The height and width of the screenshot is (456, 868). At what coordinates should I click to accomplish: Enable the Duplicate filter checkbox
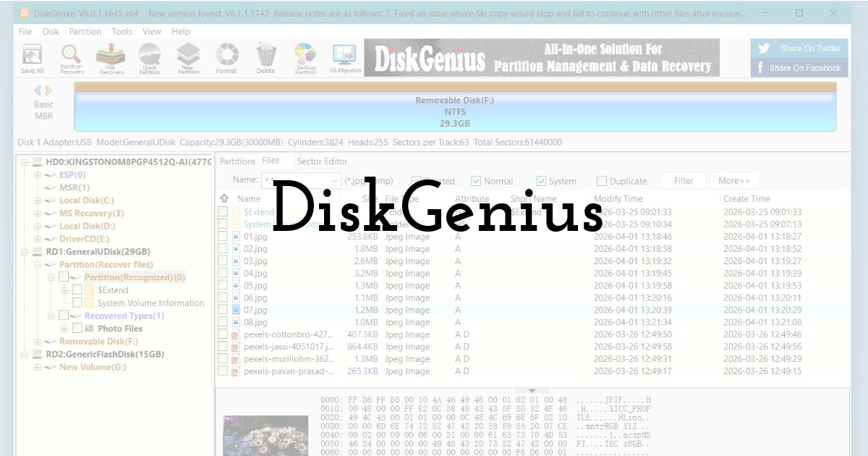tap(601, 181)
